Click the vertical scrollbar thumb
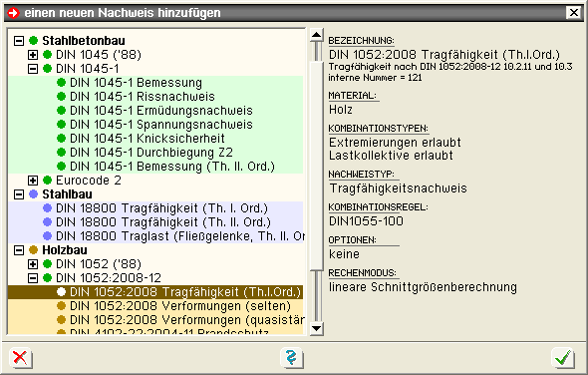The width and height of the screenshot is (588, 375). tap(317, 166)
